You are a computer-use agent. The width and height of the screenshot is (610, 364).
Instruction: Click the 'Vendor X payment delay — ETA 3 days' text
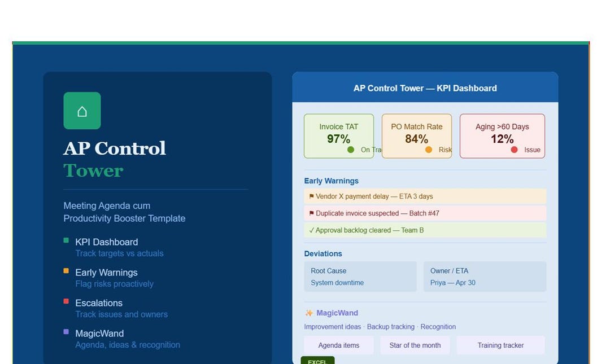(374, 196)
